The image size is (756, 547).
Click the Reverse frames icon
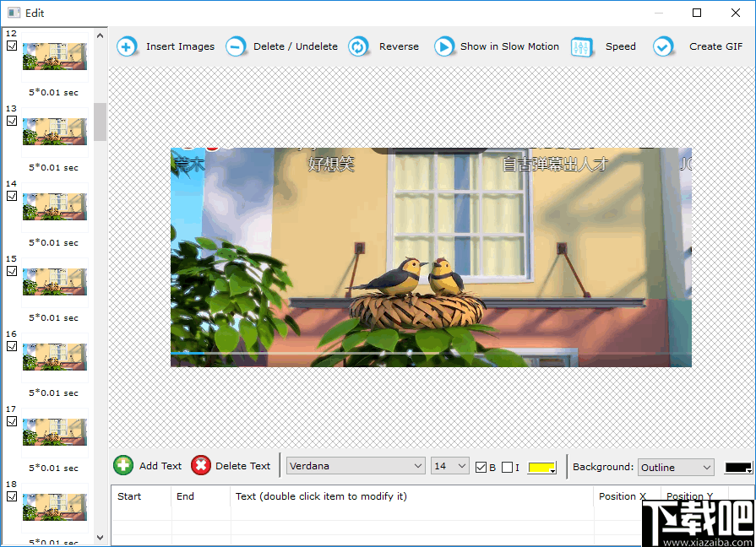tap(358, 46)
